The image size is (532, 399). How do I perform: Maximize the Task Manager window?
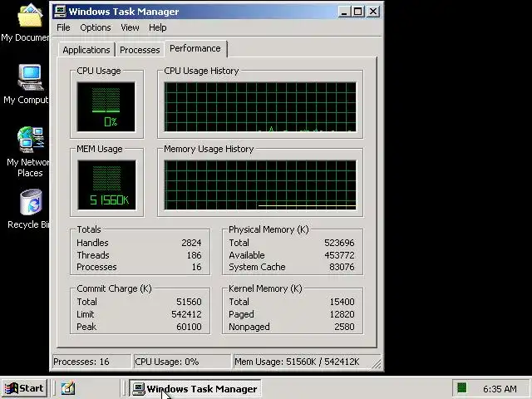coord(357,12)
